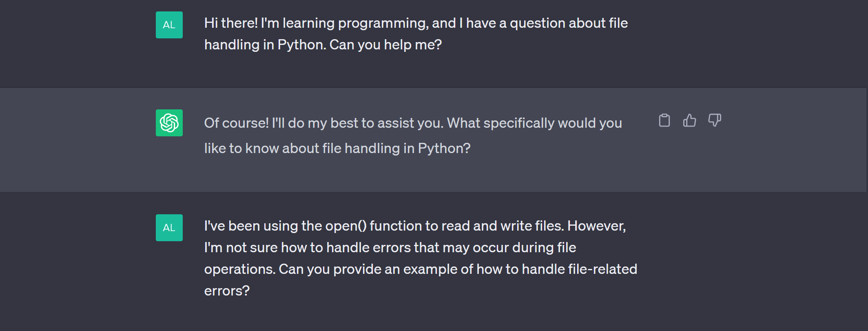Click the AL avatar beside the open() question
This screenshot has width=868, height=331.
169,228
